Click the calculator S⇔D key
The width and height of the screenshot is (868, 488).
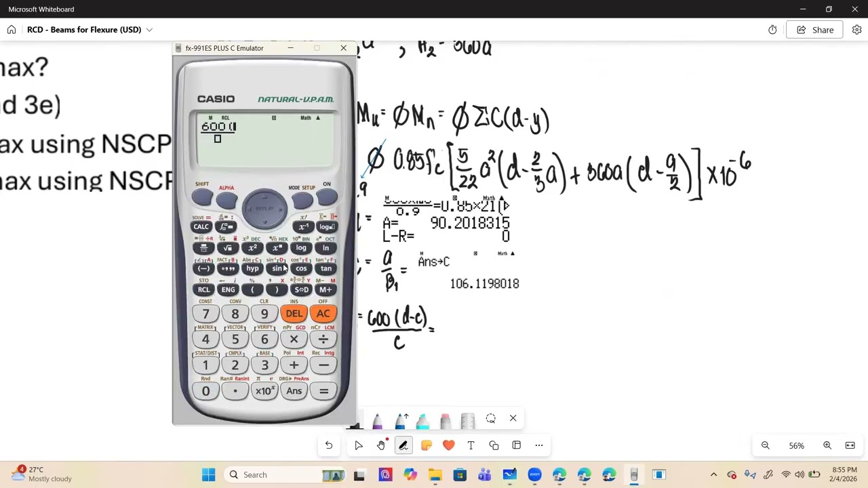tap(301, 290)
